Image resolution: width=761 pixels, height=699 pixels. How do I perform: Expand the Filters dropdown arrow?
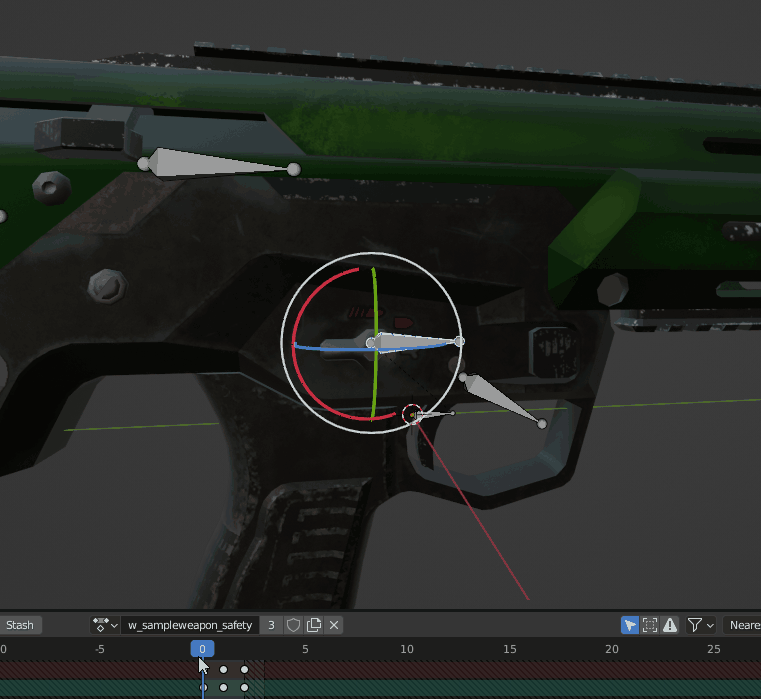(711, 625)
